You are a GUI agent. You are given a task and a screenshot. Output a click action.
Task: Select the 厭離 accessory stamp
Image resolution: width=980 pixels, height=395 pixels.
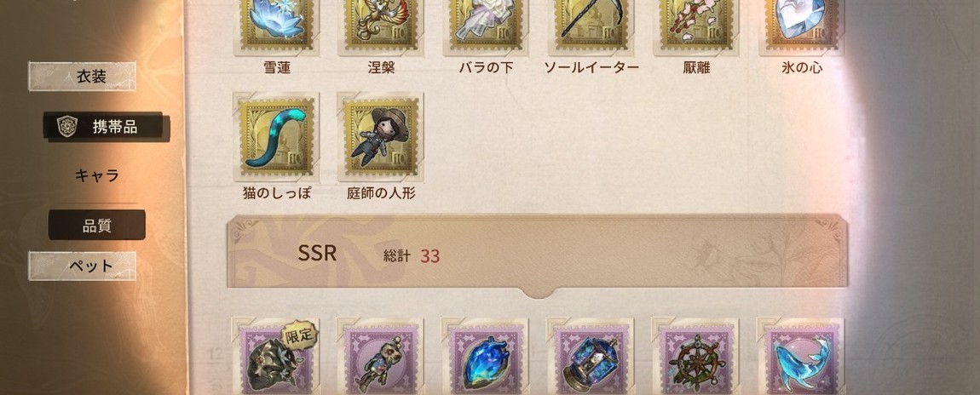tap(695, 25)
